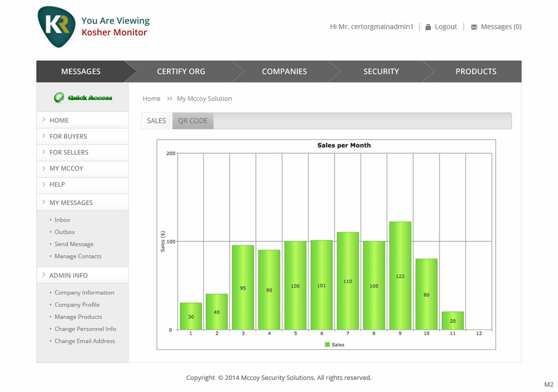
Task: Click the green Sales legend swatch
Action: [x=327, y=345]
